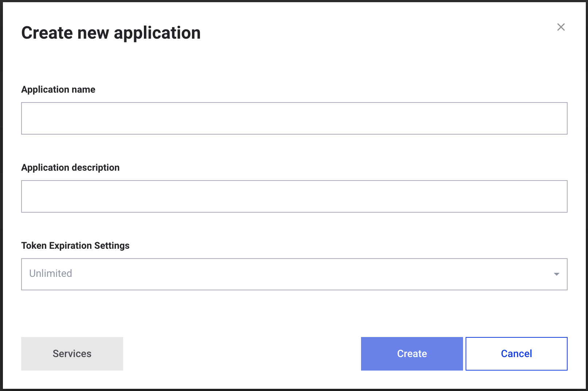The width and height of the screenshot is (588, 391).
Task: Click the Create new application title
Action: [x=111, y=32]
